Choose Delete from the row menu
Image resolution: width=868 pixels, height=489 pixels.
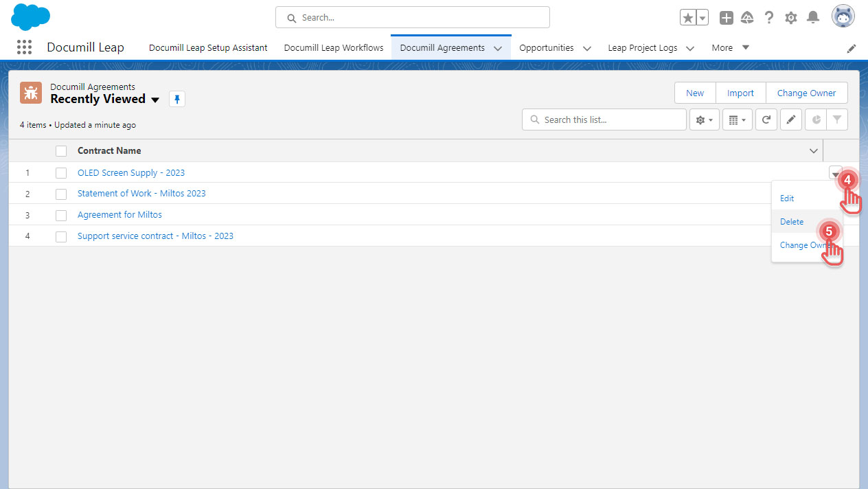[792, 222]
